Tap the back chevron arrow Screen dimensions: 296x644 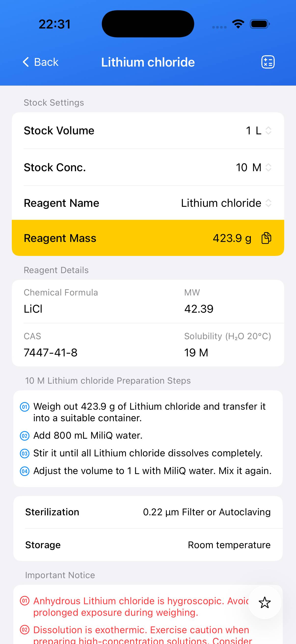tap(26, 62)
